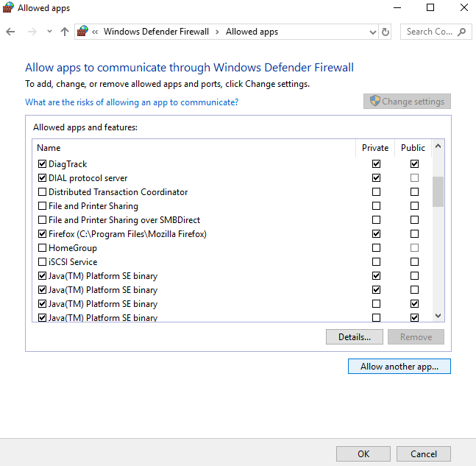Toggle DiagTrack Private checkbox

click(x=376, y=163)
